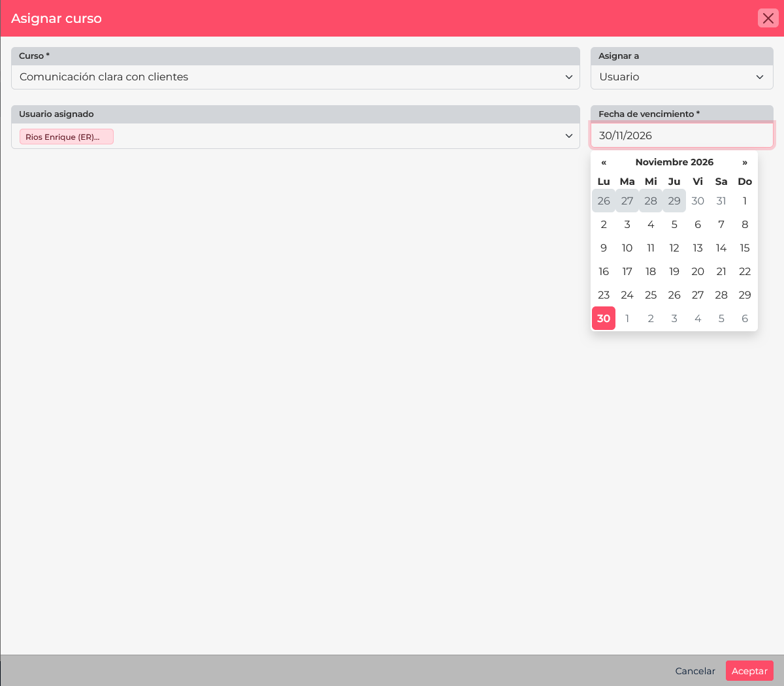
Task: Pick November 24 in the calendar
Action: [627, 295]
